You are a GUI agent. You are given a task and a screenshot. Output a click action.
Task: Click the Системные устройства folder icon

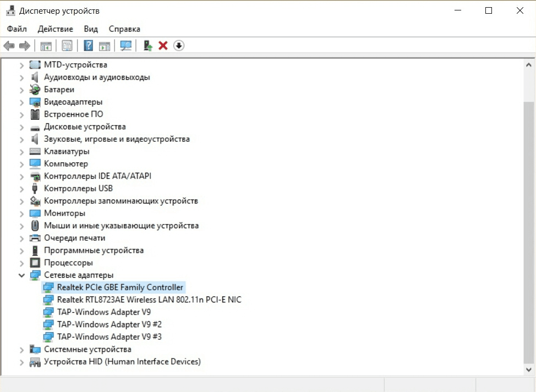pyautogui.click(x=35, y=349)
